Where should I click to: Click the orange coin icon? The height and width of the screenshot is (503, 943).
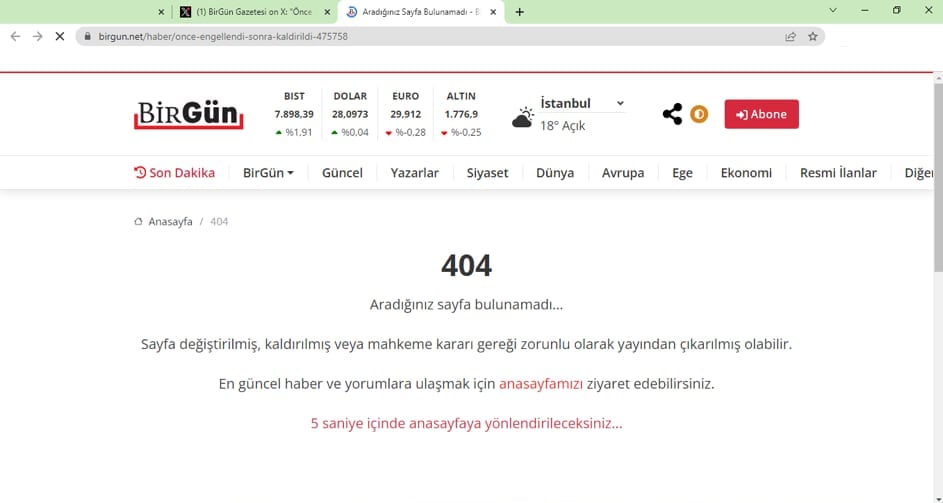(x=699, y=114)
